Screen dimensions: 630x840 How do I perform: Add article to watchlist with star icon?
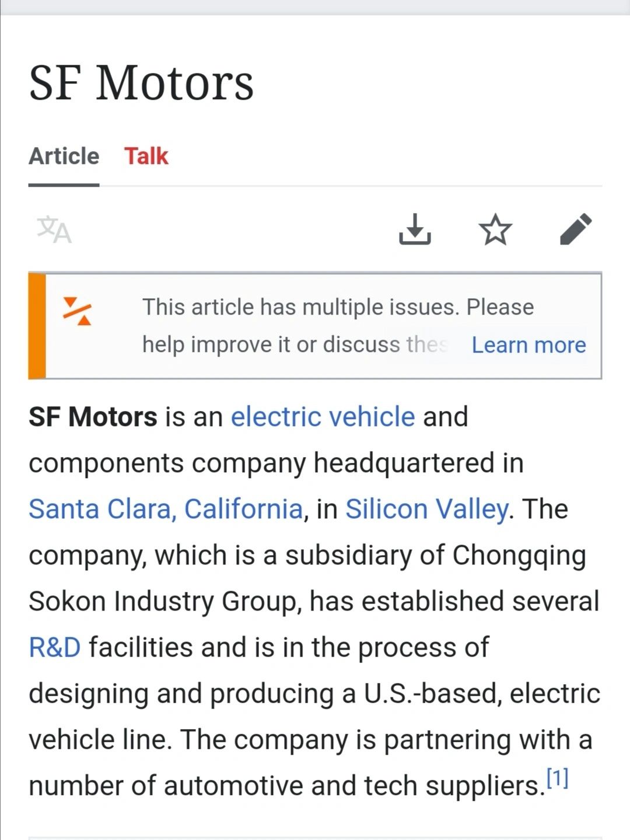point(495,229)
